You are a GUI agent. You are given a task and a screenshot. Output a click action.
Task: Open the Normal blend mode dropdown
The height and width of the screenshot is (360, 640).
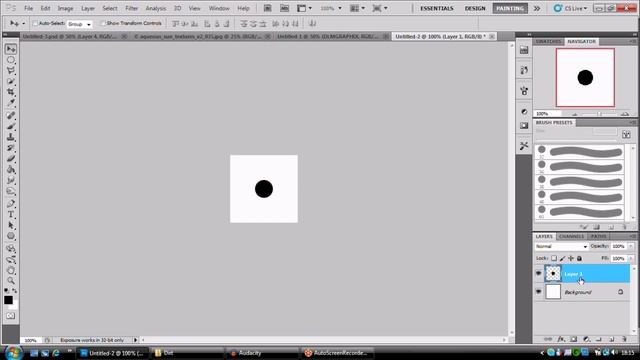[561, 247]
